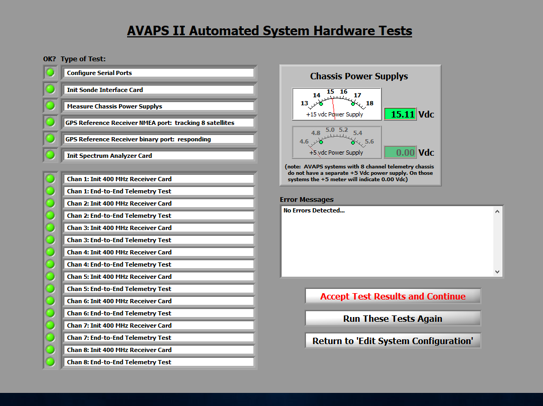Click the LED for Chan 4: End-to-End Telemetry Test
This screenshot has width=543, height=406.
50,264
